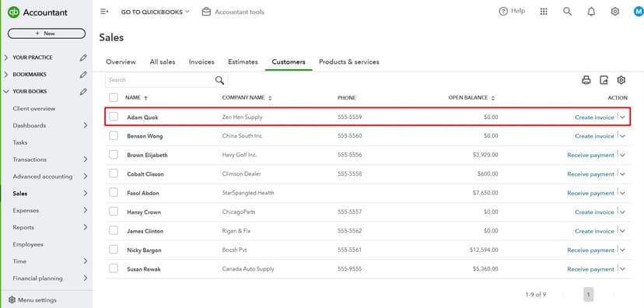Open the Help menu
The width and height of the screenshot is (644, 308).
click(512, 12)
